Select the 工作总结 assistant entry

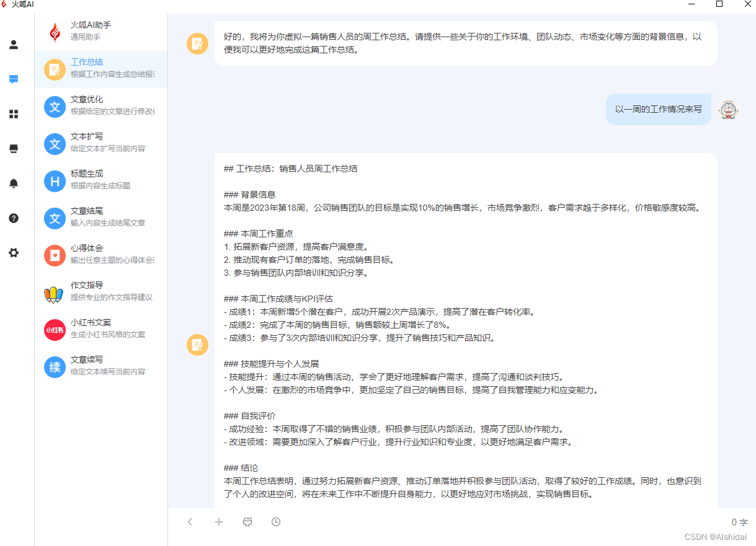coord(101,69)
